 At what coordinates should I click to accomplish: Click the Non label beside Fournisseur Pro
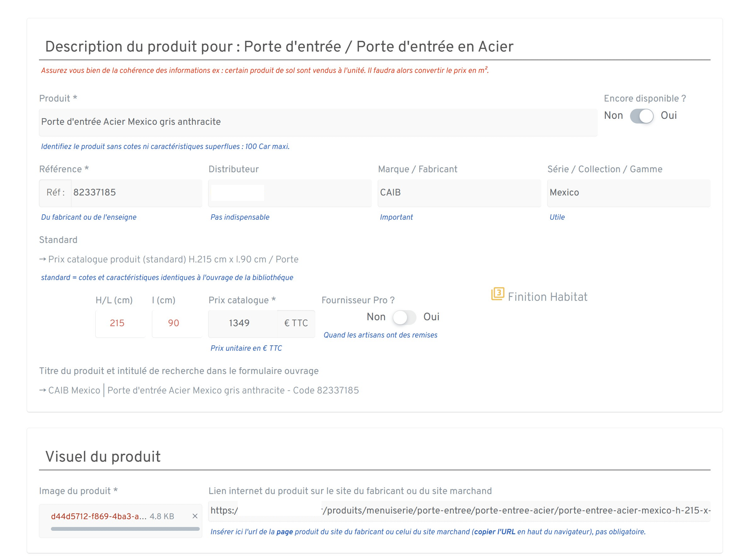tap(376, 317)
